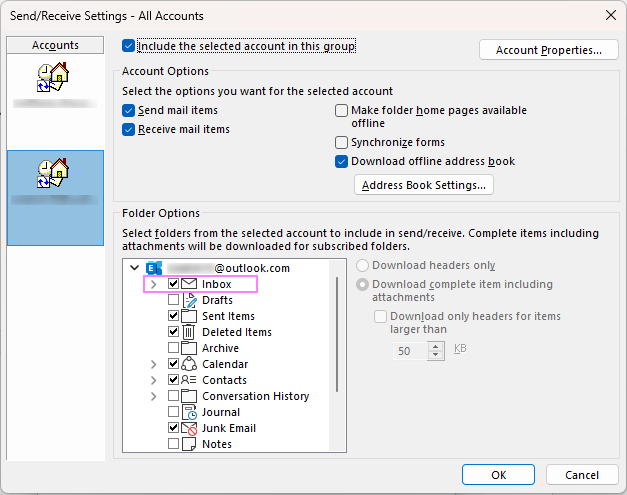Viewport: 627px width, 495px height.
Task: Select the Journal folder label
Action: [x=221, y=412]
